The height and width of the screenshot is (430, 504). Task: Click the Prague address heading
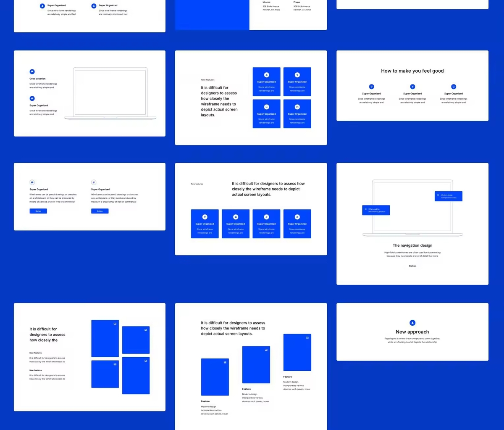(297, 2)
